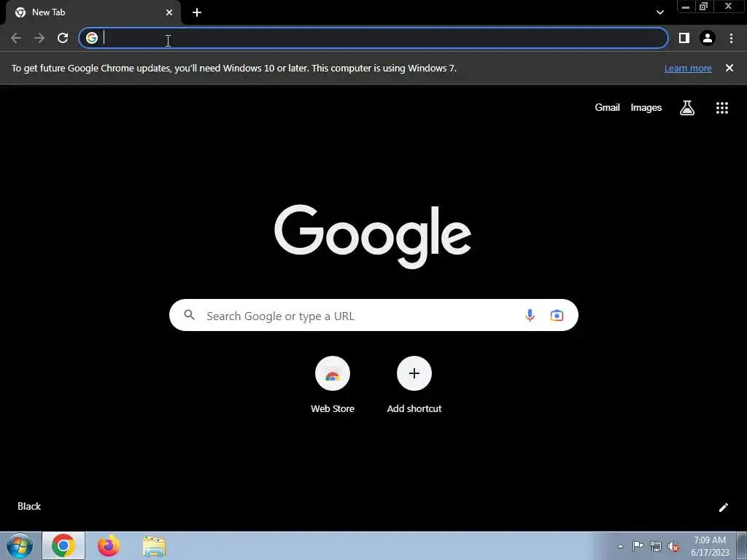
Task: Click the Search Google or type a URL box
Action: pyautogui.click(x=373, y=315)
